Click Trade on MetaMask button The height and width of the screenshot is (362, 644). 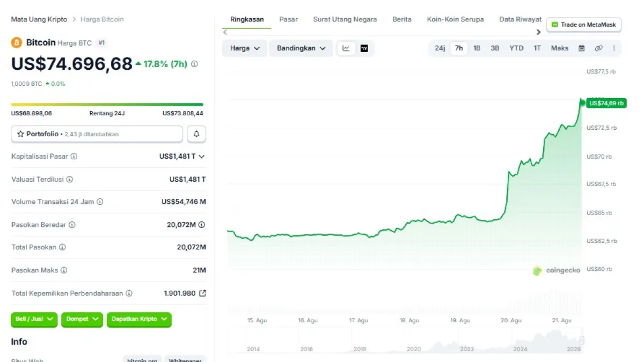pos(584,25)
